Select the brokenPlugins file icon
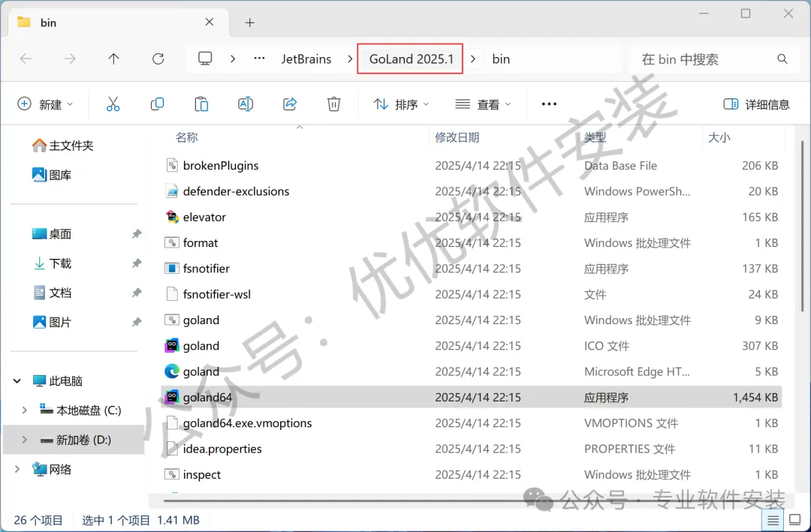The height and width of the screenshot is (532, 811). click(172, 165)
